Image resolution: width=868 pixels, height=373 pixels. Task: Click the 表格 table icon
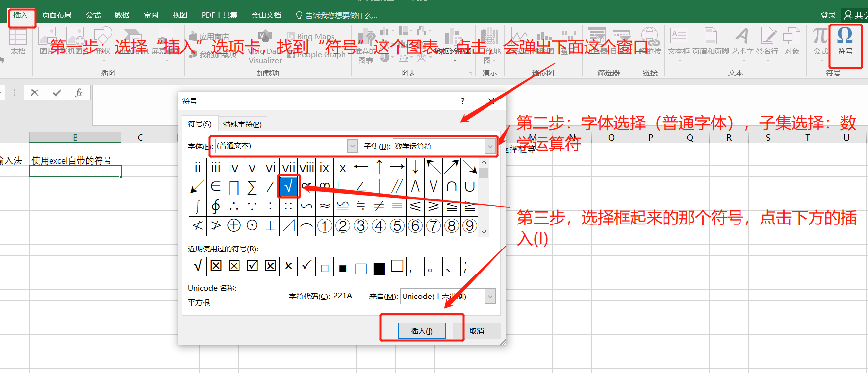pyautogui.click(x=18, y=41)
